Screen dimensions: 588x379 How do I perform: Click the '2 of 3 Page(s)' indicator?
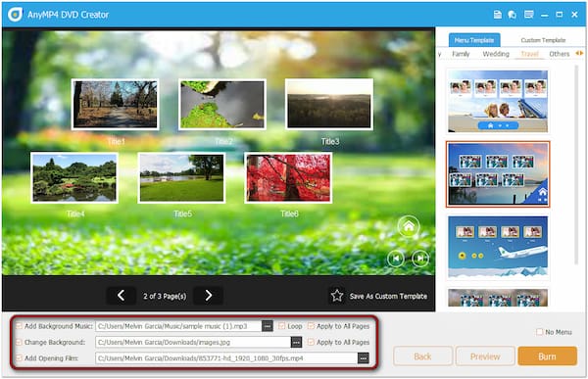(165, 296)
